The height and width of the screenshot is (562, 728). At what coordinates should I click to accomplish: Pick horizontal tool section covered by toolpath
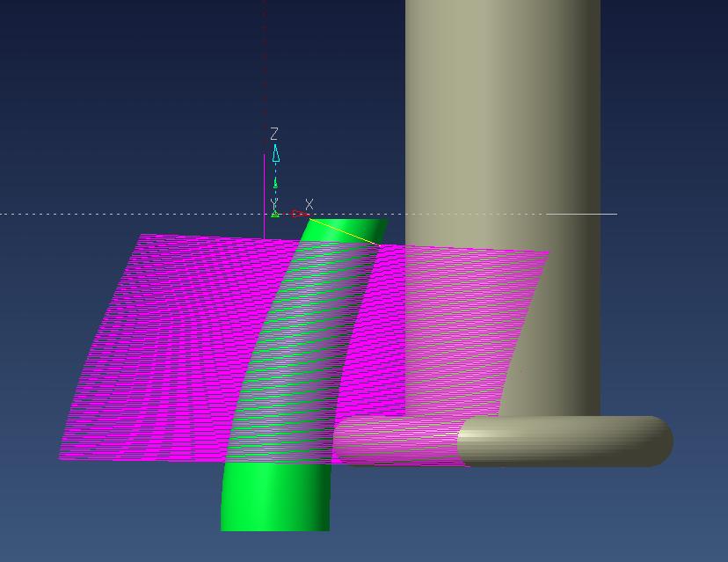[396, 440]
